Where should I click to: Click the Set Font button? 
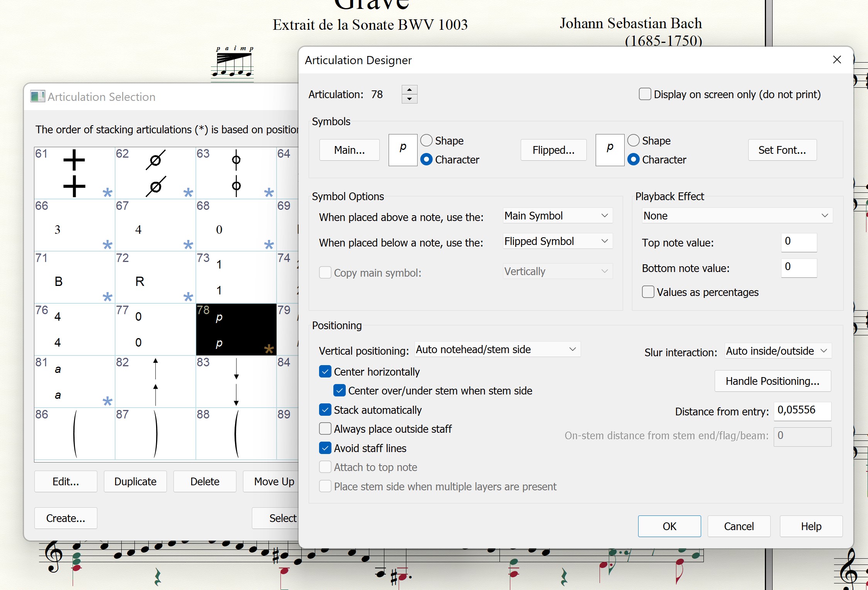coord(782,150)
